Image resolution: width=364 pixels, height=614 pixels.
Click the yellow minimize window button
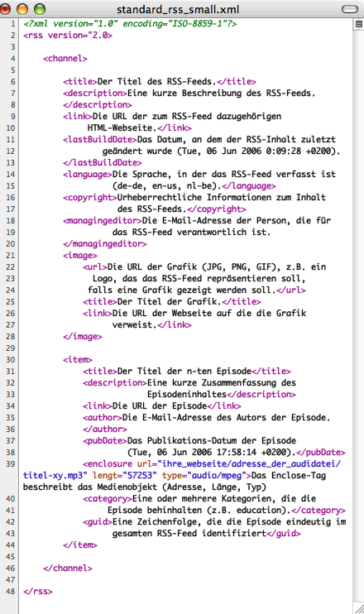tap(22, 8)
